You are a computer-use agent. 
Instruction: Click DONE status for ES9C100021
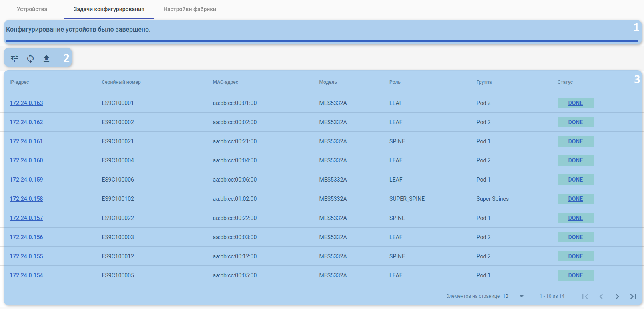pos(576,141)
